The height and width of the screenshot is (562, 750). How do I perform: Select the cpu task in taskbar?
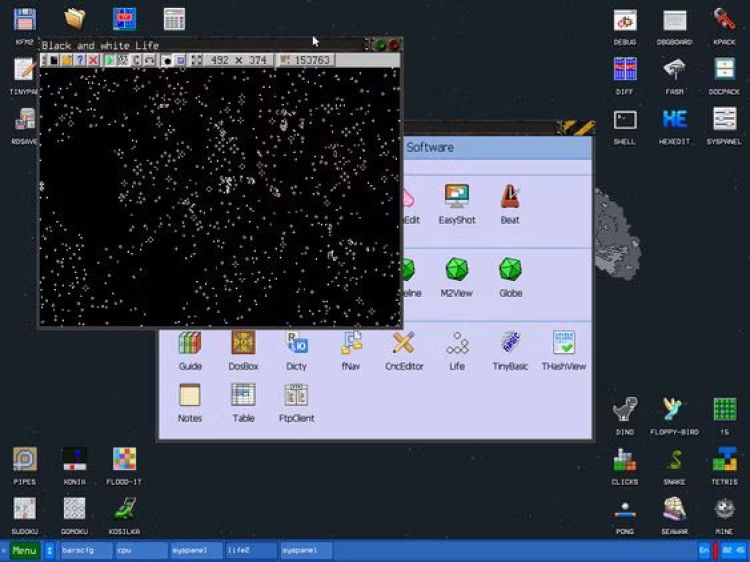click(140, 551)
